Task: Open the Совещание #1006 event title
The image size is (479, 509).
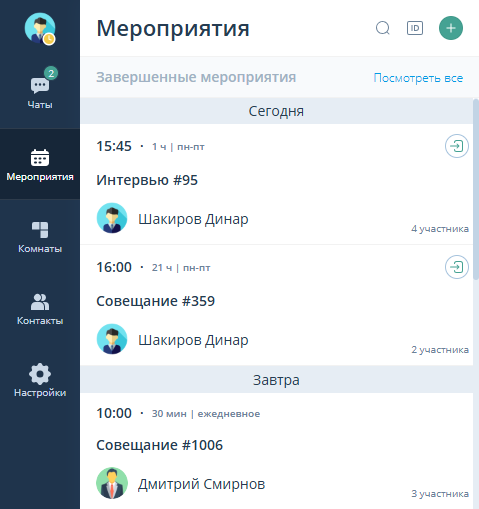Action: pyautogui.click(x=159, y=445)
